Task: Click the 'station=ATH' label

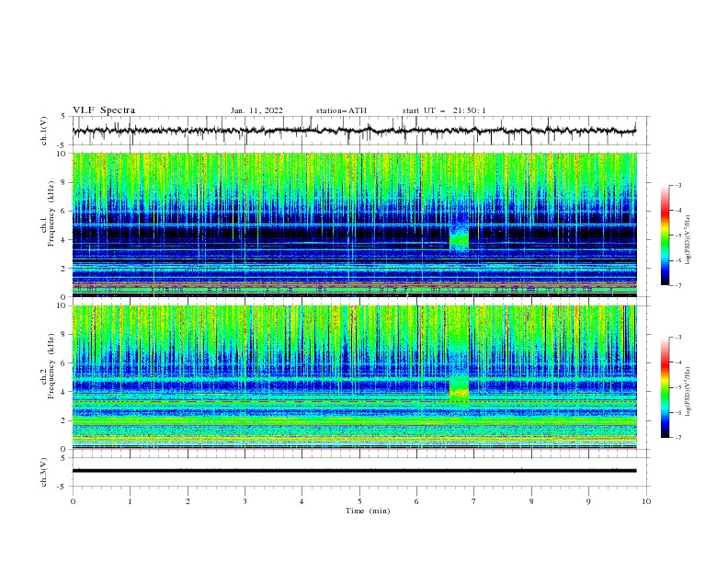Action: point(341,110)
